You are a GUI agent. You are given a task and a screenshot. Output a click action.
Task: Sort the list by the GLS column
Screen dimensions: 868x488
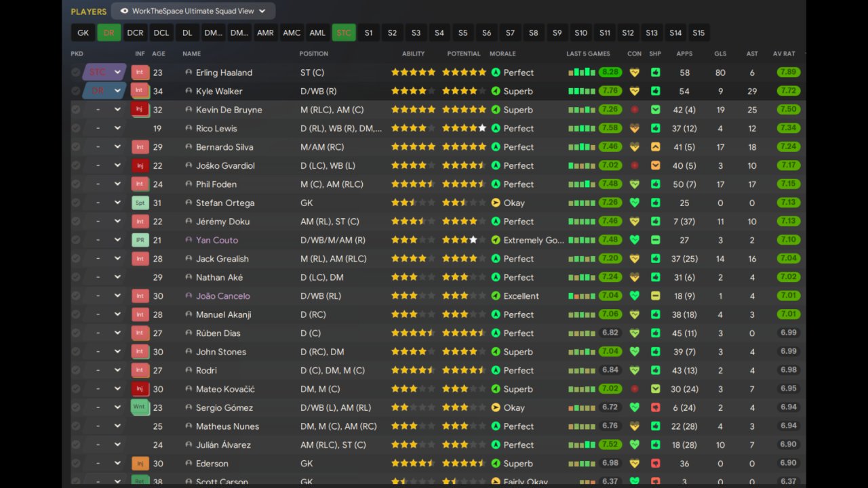click(x=720, y=54)
